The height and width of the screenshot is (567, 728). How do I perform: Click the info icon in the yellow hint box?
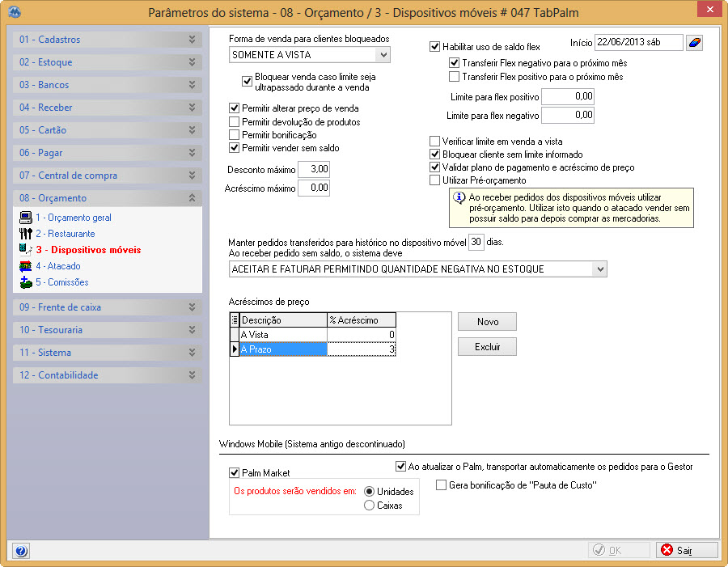[459, 198]
